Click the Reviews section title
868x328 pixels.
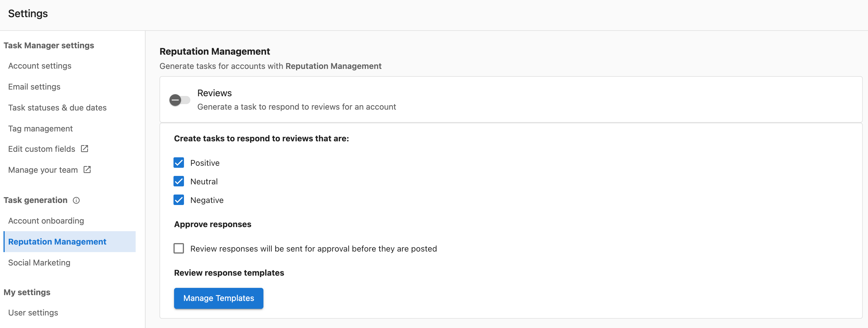(x=215, y=93)
